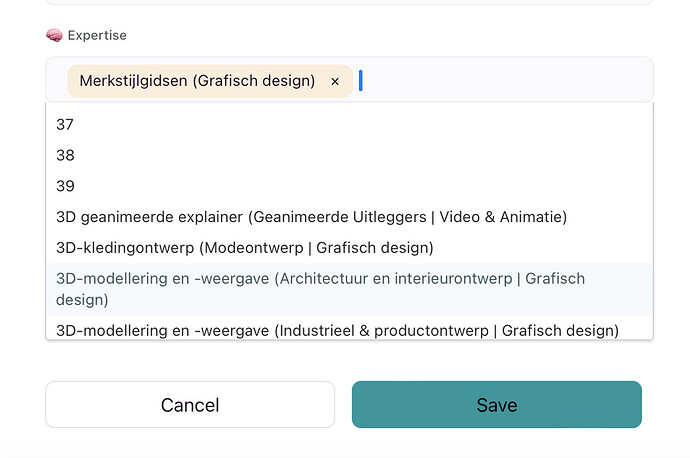690x458 pixels.
Task: Click the Video & Animatie explainer entry
Action: tap(349, 217)
